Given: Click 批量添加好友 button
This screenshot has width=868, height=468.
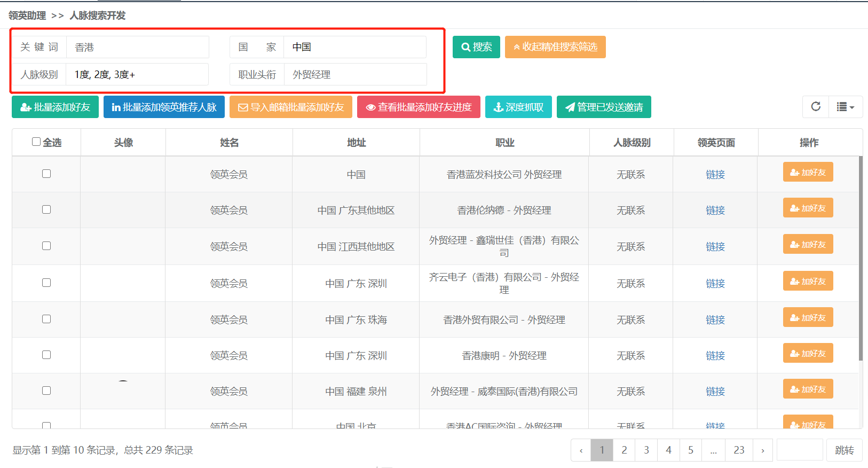Looking at the screenshot, I should coord(56,107).
